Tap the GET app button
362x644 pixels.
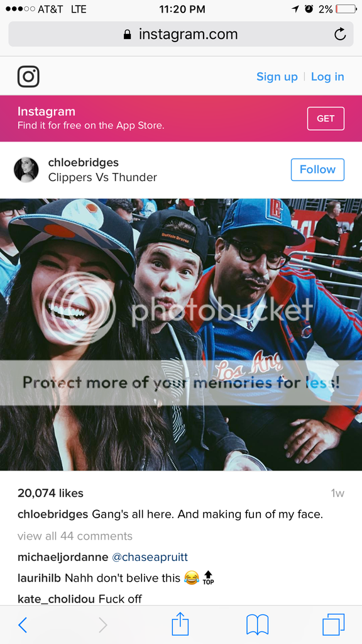326,118
